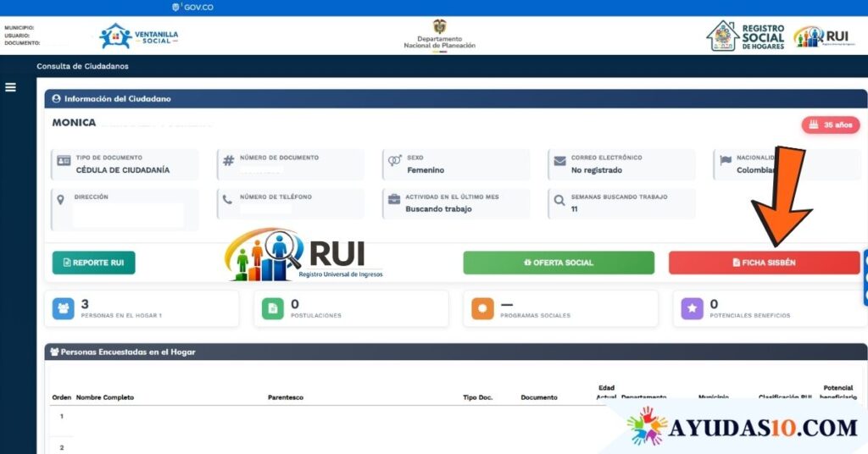Open the Reporte RUI button

click(x=93, y=263)
